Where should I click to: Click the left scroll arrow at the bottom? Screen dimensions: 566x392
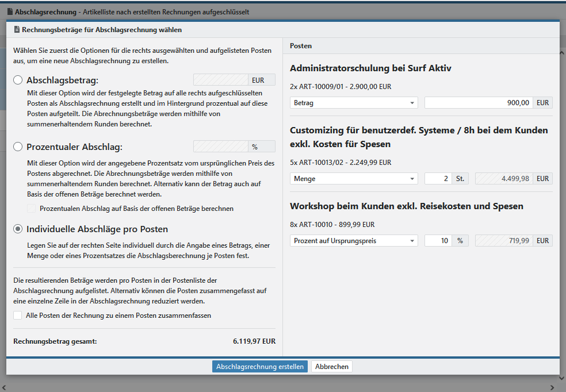pyautogui.click(x=5, y=387)
